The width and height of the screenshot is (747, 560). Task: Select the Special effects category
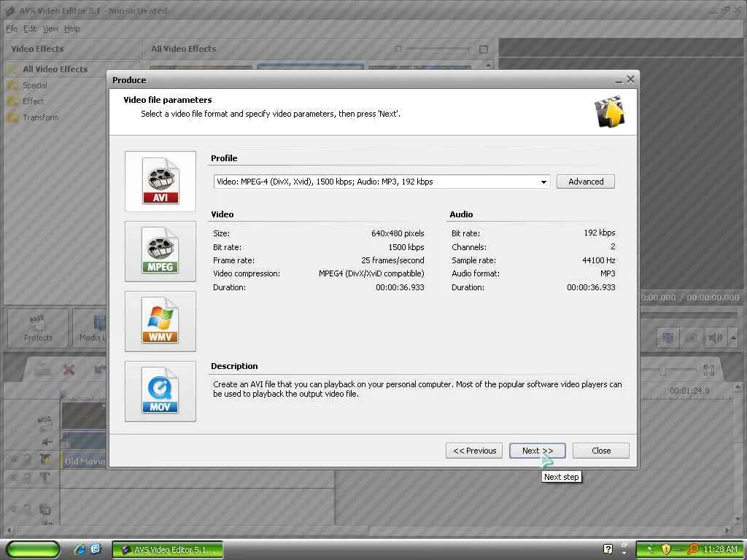click(x=35, y=85)
